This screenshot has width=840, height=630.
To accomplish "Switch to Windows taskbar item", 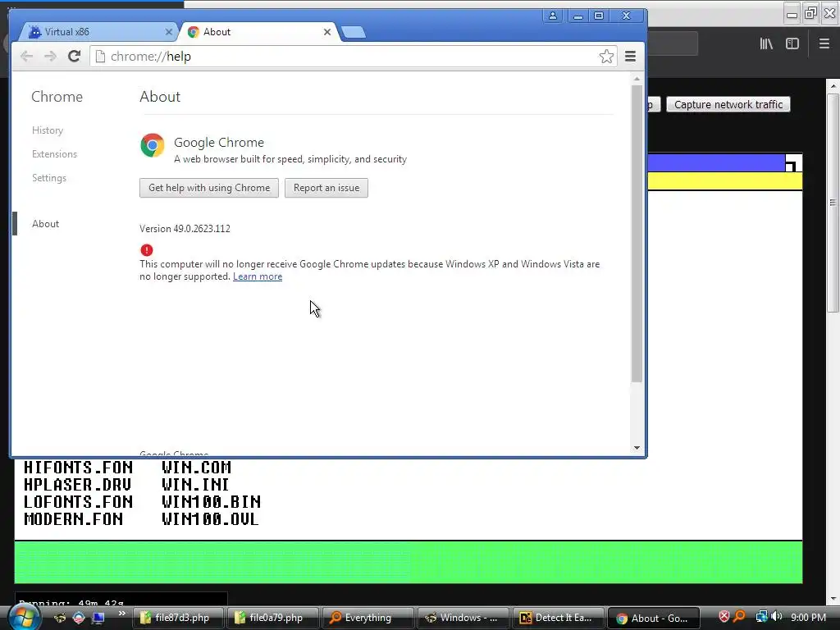I will (463, 618).
